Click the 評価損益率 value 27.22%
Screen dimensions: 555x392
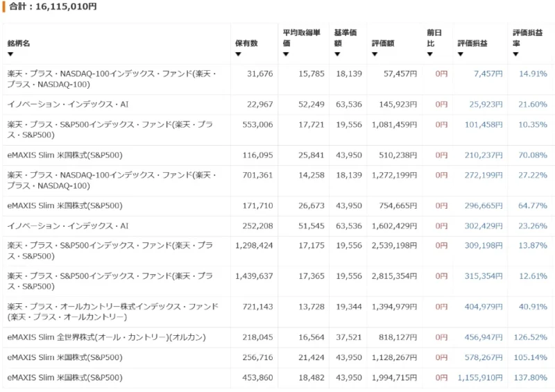pos(533,176)
